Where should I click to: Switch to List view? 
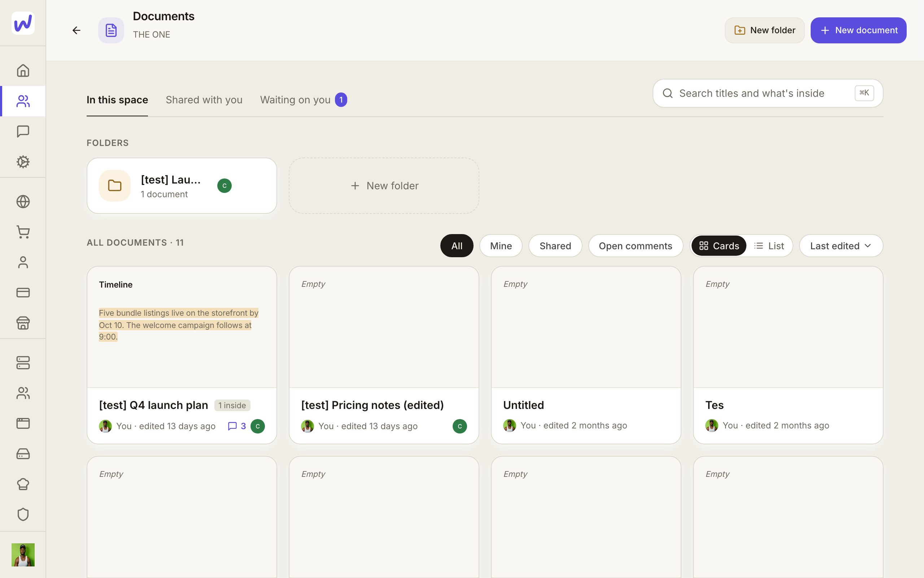[x=769, y=245]
